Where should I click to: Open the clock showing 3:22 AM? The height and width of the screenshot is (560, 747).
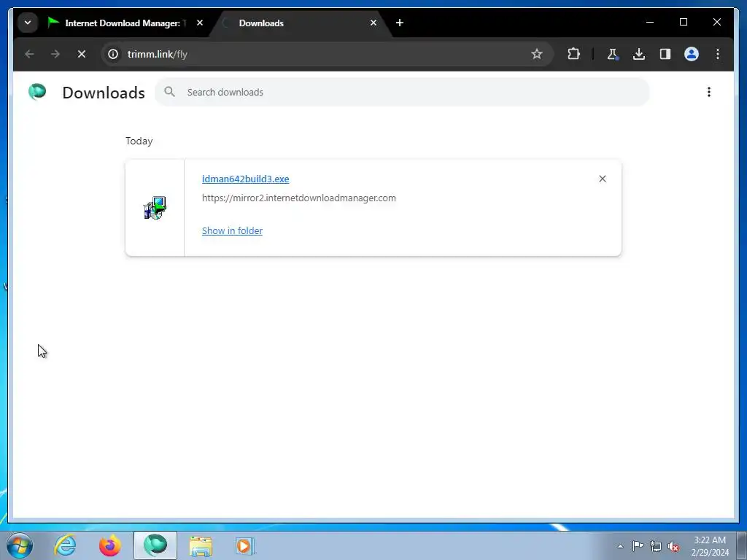[x=710, y=546]
